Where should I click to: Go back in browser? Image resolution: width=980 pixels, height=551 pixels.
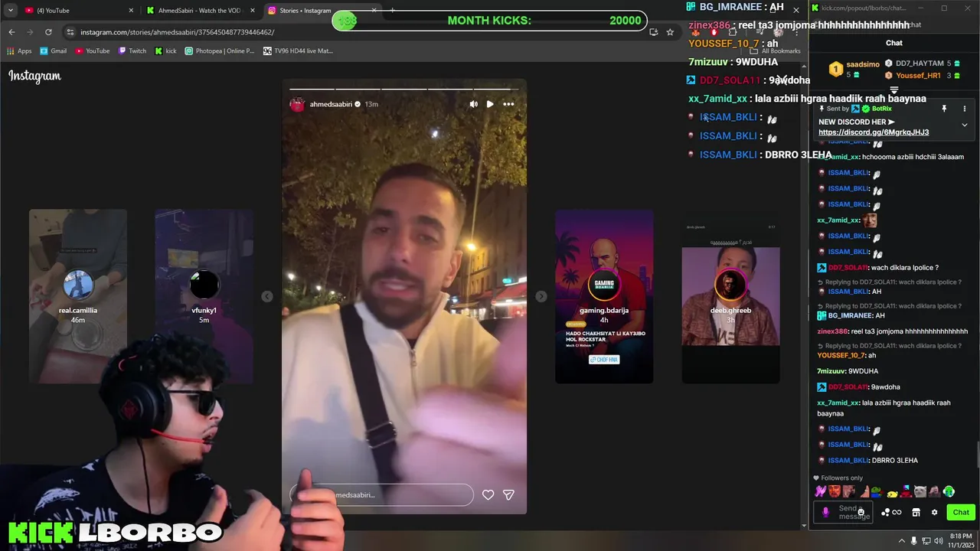click(11, 32)
